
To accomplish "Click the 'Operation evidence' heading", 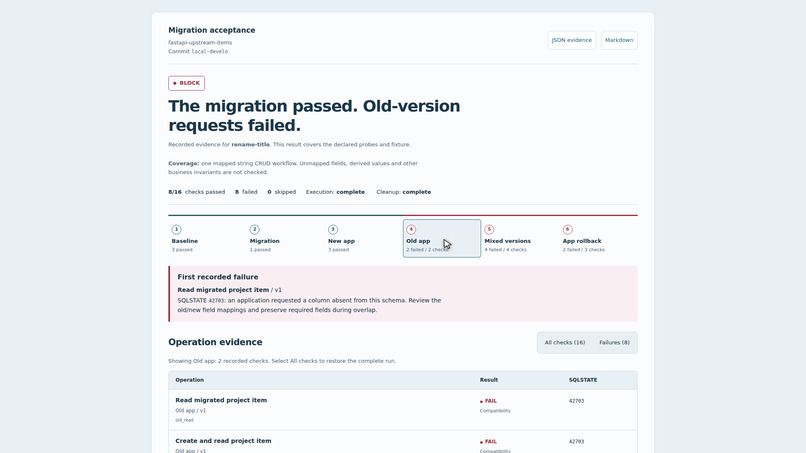I will coord(215,342).
